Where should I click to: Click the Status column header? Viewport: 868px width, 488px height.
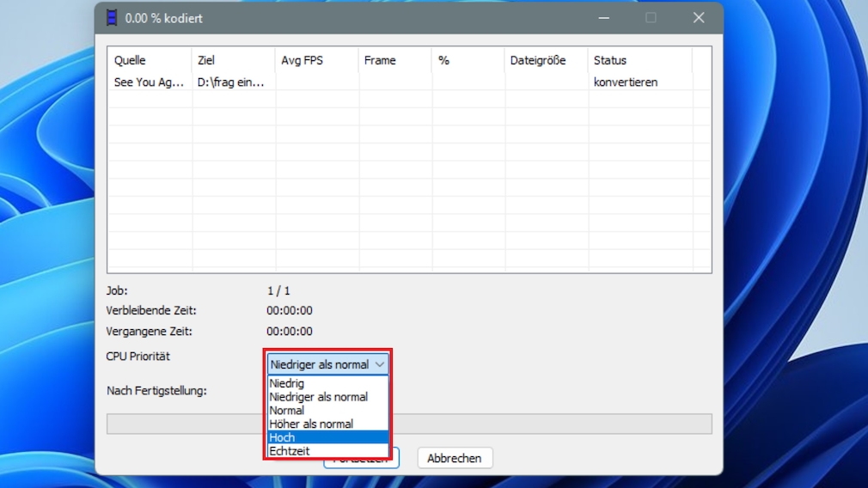tap(610, 60)
